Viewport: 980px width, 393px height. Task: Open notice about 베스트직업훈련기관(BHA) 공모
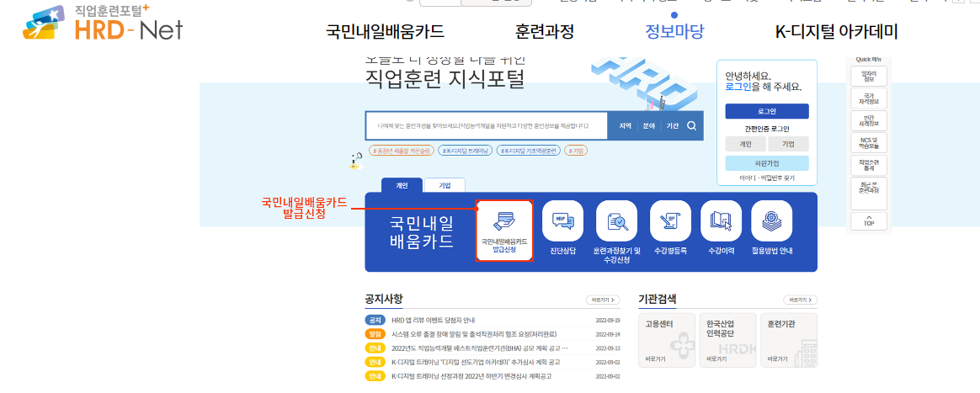pos(480,348)
